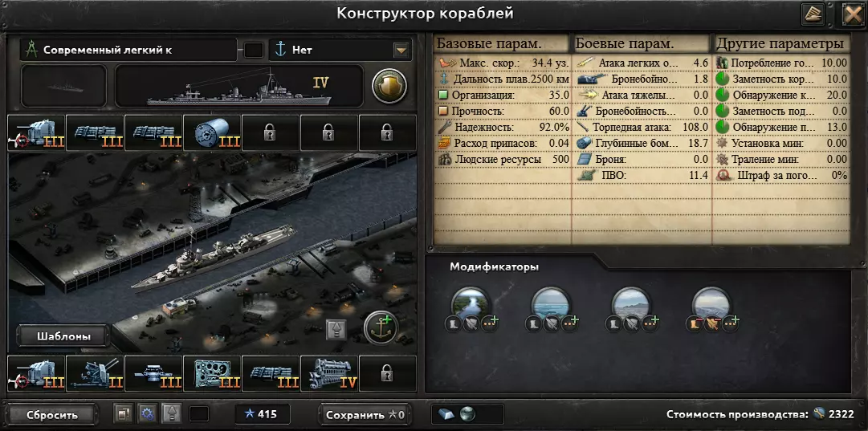The height and width of the screenshot is (431, 868).
Task: Expand the upward arrow button on dock view
Action: coord(336,330)
